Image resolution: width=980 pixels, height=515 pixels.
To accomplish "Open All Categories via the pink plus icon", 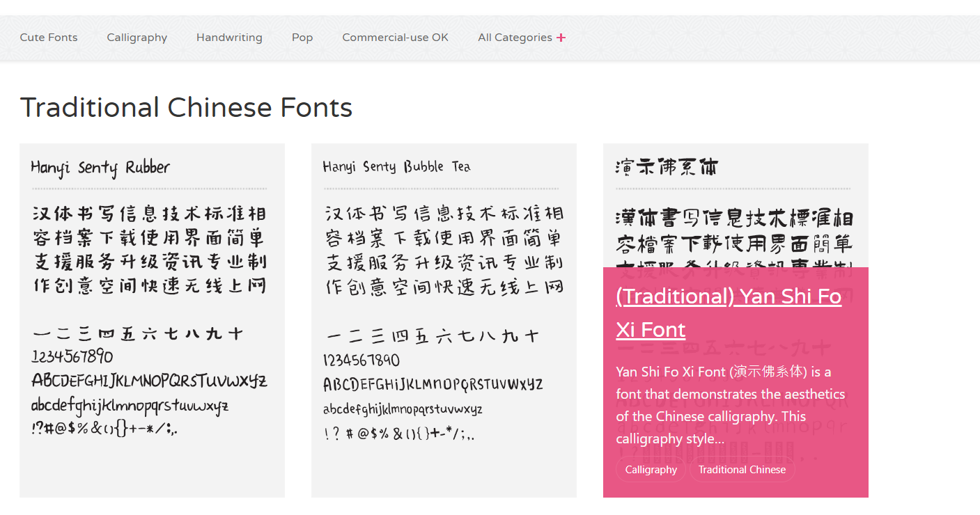I will [561, 37].
